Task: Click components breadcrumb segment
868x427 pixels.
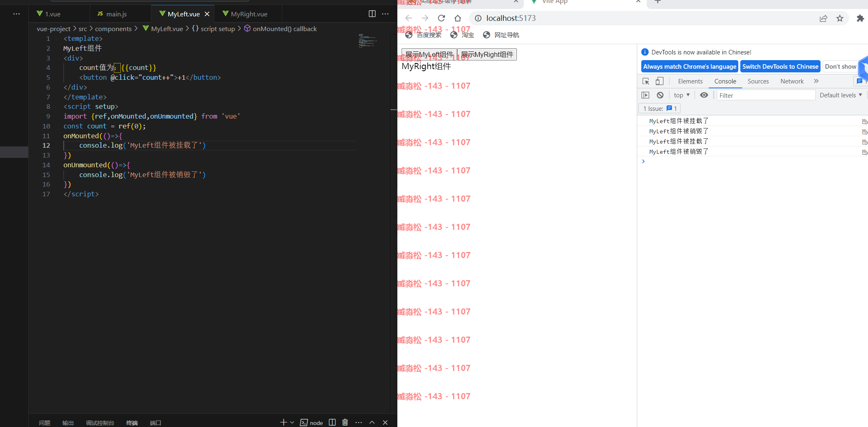Action: point(113,29)
